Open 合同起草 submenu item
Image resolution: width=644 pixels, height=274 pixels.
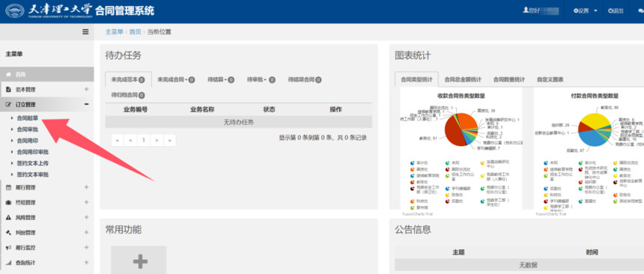(x=28, y=118)
